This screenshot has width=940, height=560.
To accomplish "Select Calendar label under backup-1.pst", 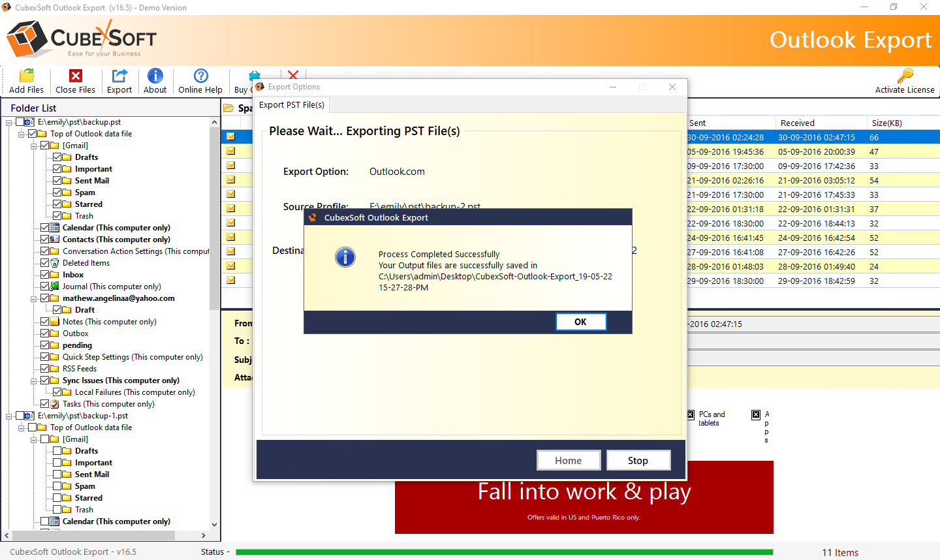I will pos(116,521).
